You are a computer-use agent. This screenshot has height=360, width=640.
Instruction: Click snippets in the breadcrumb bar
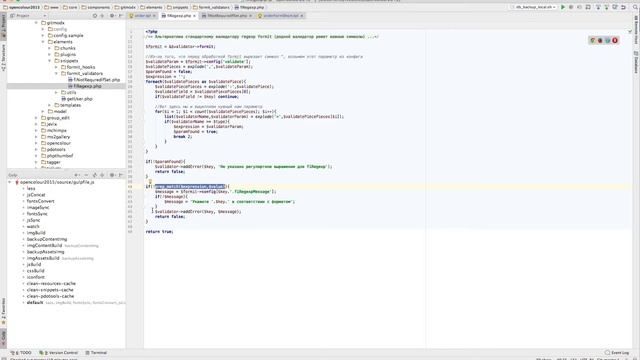[177, 7]
